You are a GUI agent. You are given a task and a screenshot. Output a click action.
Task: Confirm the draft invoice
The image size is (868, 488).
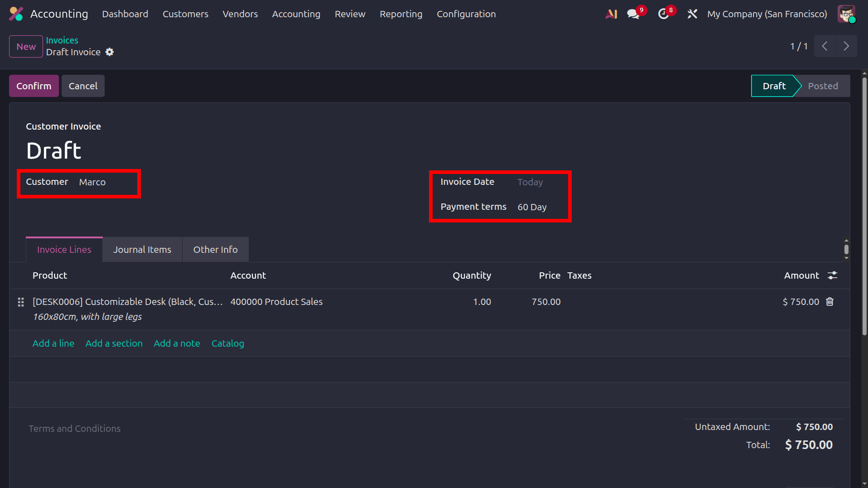pos(34,86)
